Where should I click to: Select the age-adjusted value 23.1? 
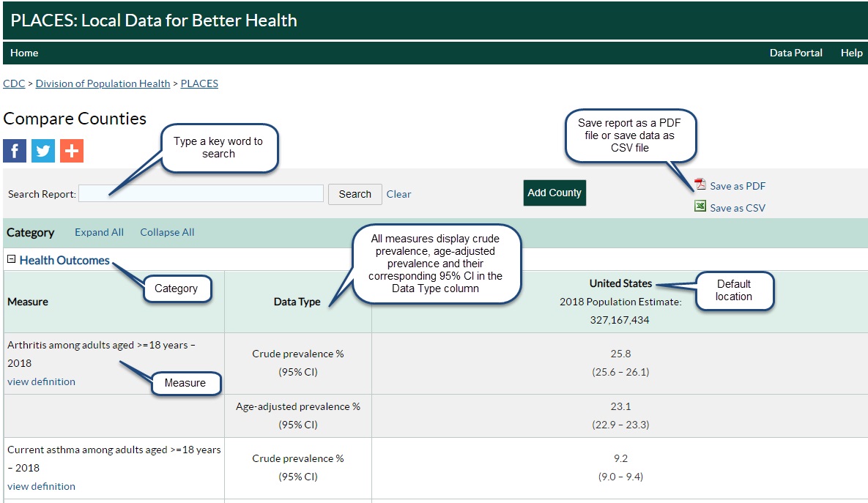(620, 406)
